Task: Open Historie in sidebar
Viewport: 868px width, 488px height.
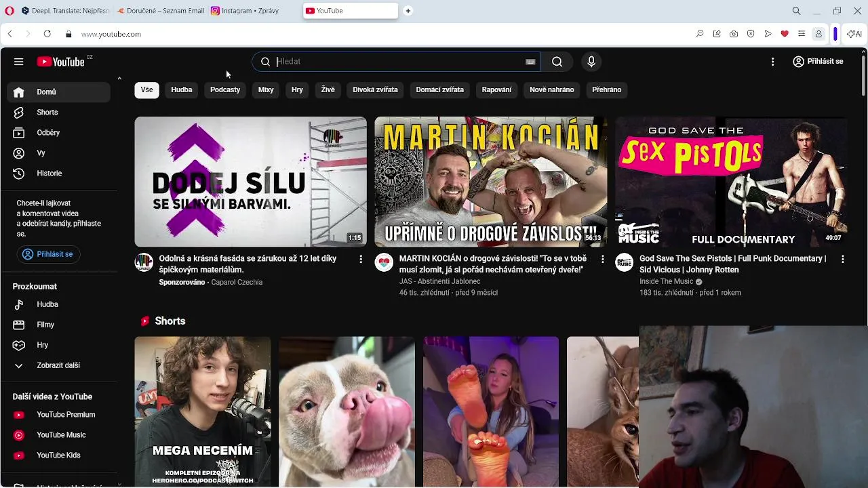Action: (x=58, y=174)
